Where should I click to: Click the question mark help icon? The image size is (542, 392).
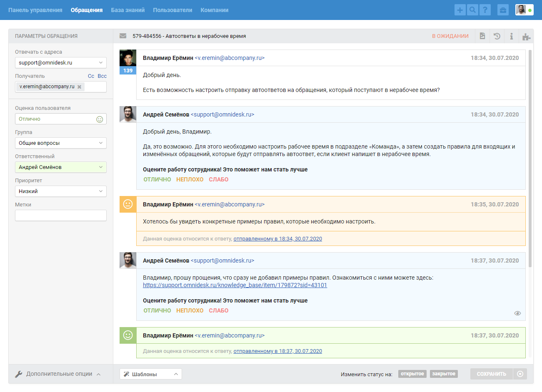point(485,10)
